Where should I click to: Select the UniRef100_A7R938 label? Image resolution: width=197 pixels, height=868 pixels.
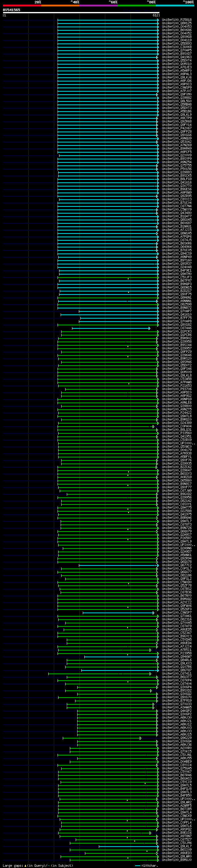click(177, 453)
